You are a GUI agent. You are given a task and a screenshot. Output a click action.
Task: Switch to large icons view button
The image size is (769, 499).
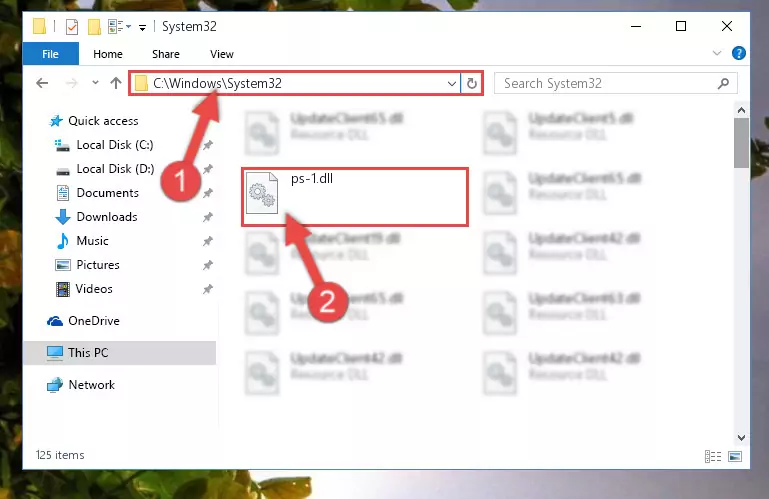(x=735, y=456)
